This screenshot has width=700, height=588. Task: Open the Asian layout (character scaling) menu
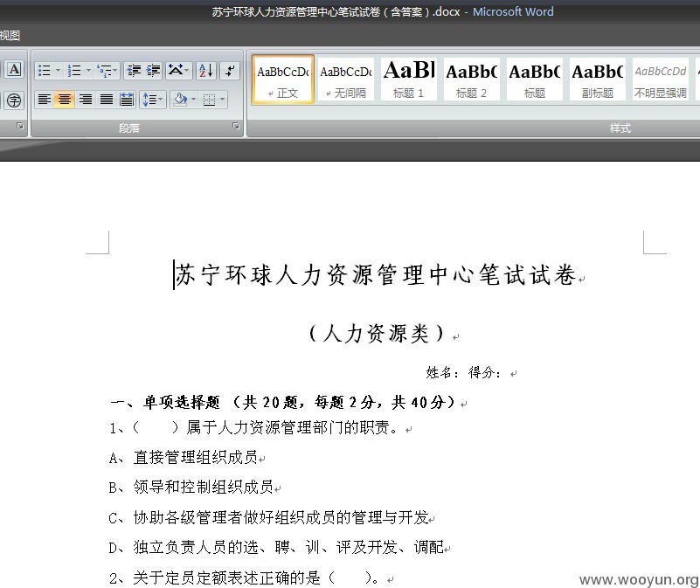point(179,71)
